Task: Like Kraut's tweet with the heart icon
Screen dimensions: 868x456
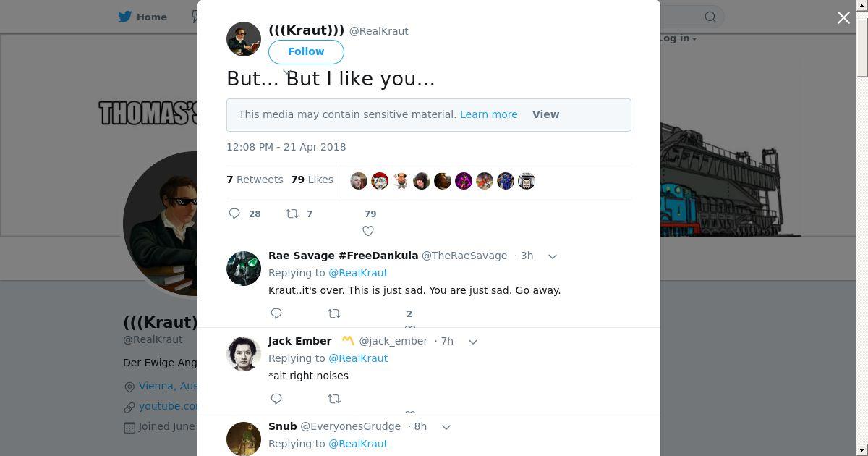Action: click(x=368, y=231)
